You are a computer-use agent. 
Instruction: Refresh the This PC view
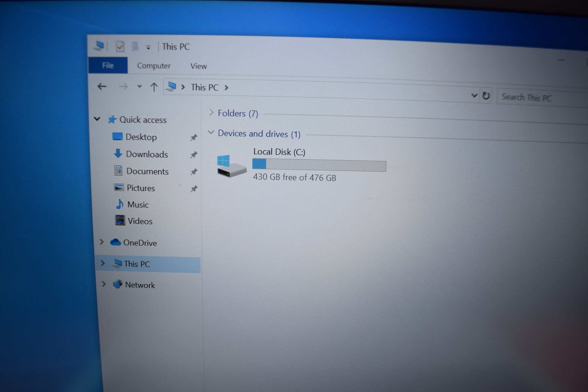[x=486, y=96]
